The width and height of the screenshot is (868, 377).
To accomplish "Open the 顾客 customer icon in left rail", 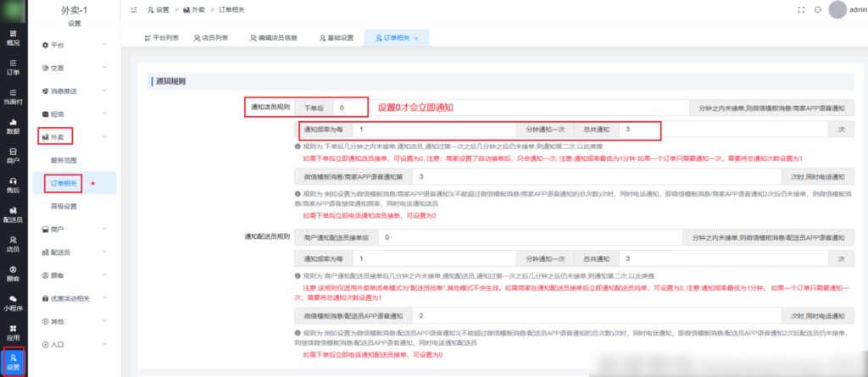I will tap(13, 274).
